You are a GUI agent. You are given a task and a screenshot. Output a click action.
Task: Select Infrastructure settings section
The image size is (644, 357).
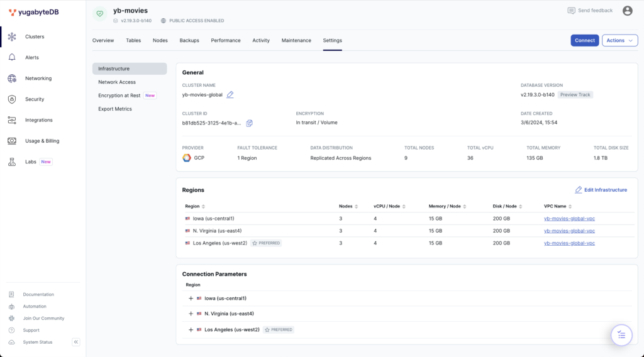click(x=130, y=69)
